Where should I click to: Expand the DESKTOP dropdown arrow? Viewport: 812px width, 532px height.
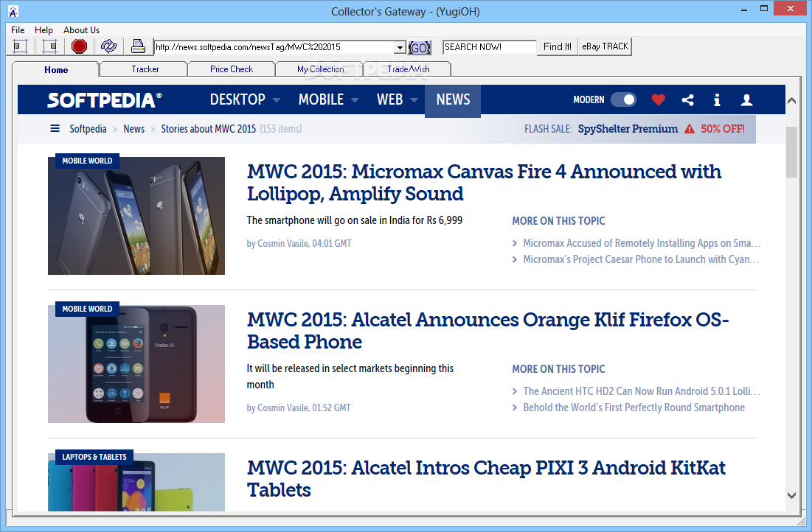coord(277,100)
